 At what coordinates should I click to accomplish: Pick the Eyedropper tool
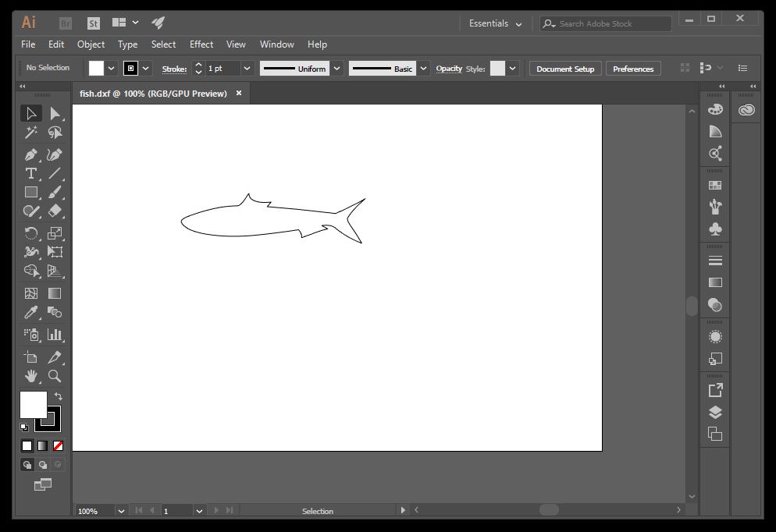tap(31, 313)
